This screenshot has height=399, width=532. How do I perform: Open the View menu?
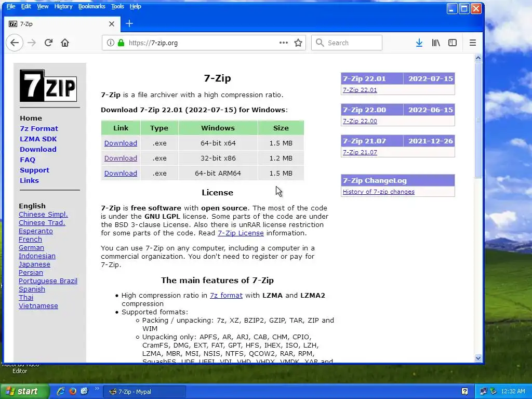pos(43,6)
